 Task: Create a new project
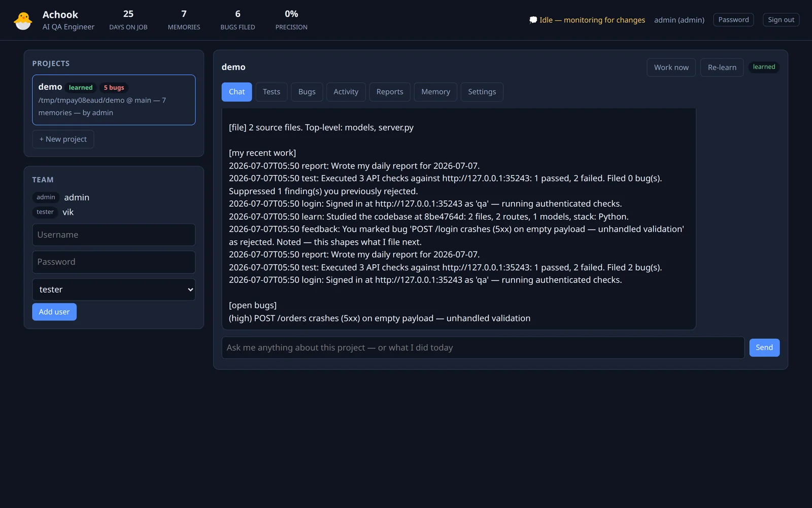[x=63, y=139]
